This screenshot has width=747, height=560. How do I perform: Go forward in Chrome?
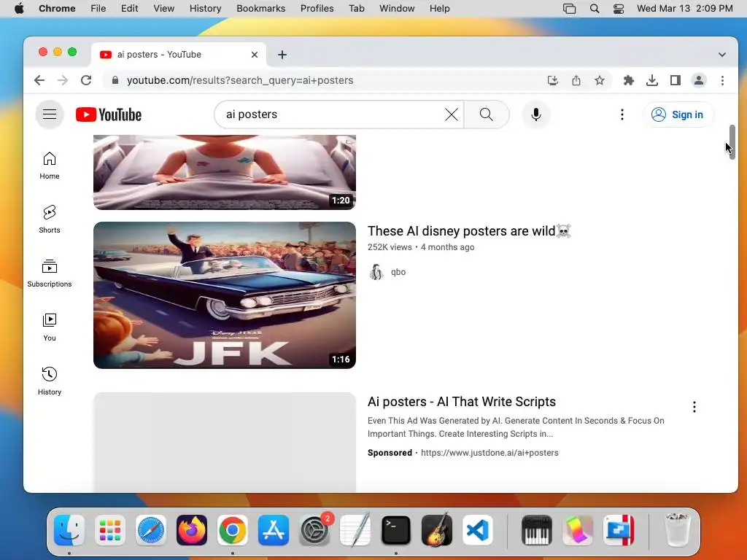tap(63, 80)
